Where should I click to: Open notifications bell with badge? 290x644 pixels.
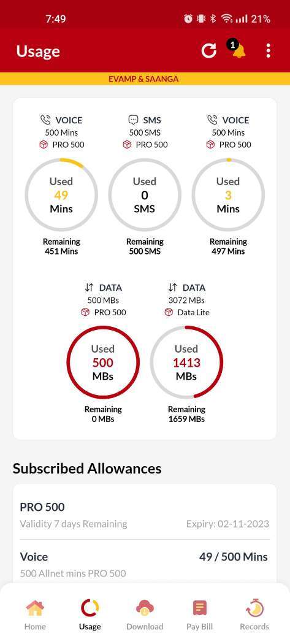tap(236, 50)
